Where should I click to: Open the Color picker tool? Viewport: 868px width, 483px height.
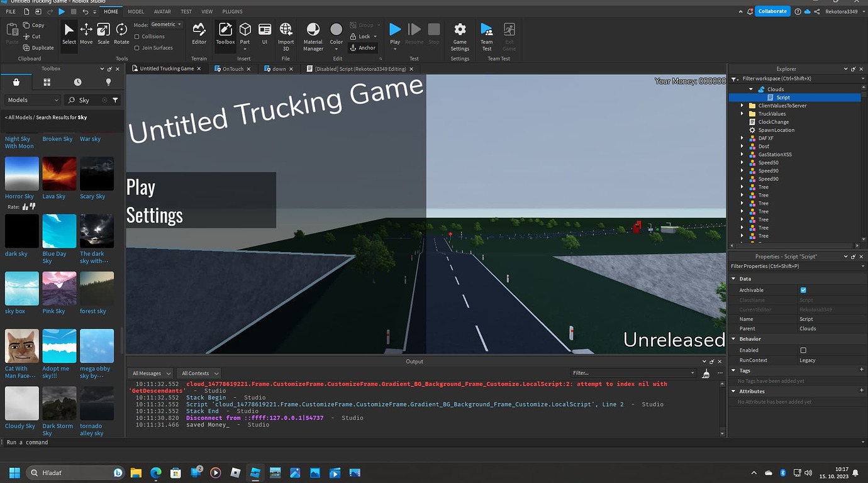[337, 34]
